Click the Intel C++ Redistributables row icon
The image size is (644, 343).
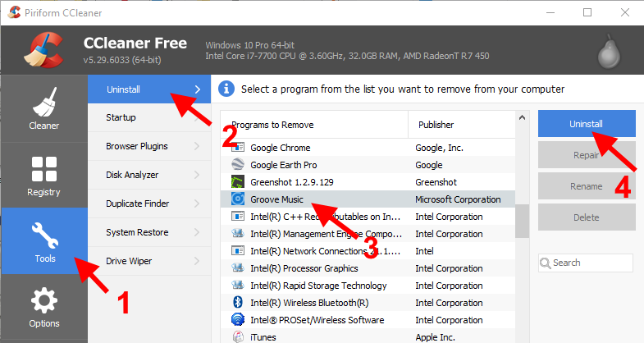[x=238, y=216]
